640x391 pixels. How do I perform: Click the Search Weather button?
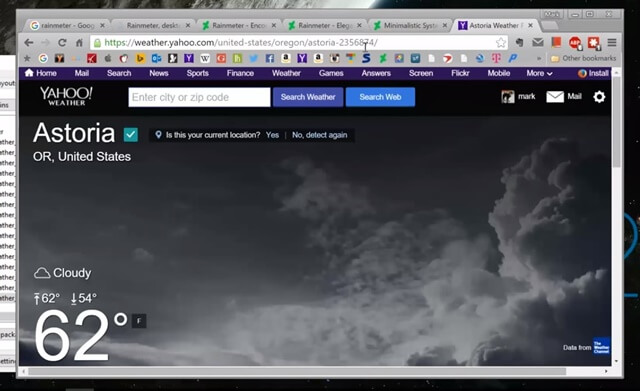308,97
